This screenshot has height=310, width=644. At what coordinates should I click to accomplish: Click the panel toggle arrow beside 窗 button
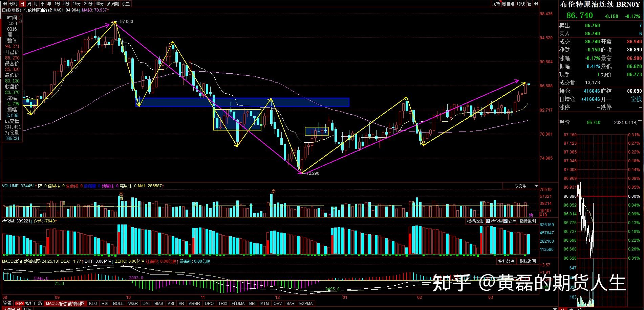(536, 4)
